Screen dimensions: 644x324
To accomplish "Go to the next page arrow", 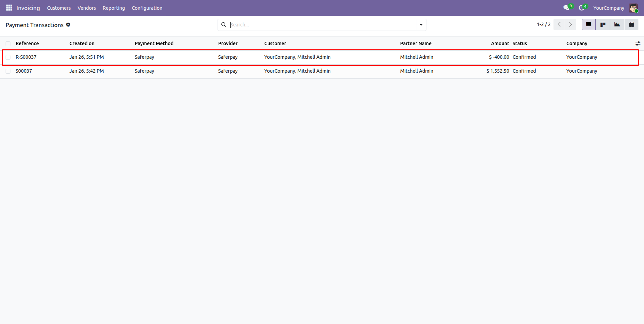I will point(570,24).
